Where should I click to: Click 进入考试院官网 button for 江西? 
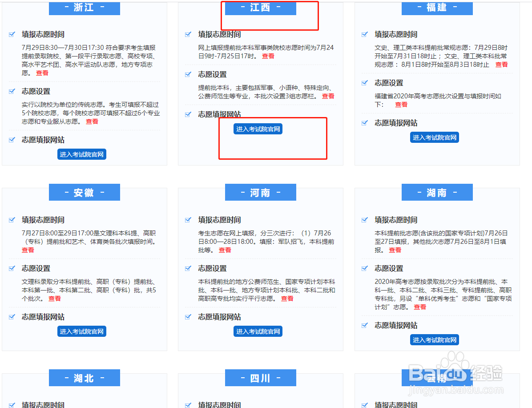pyautogui.click(x=258, y=128)
